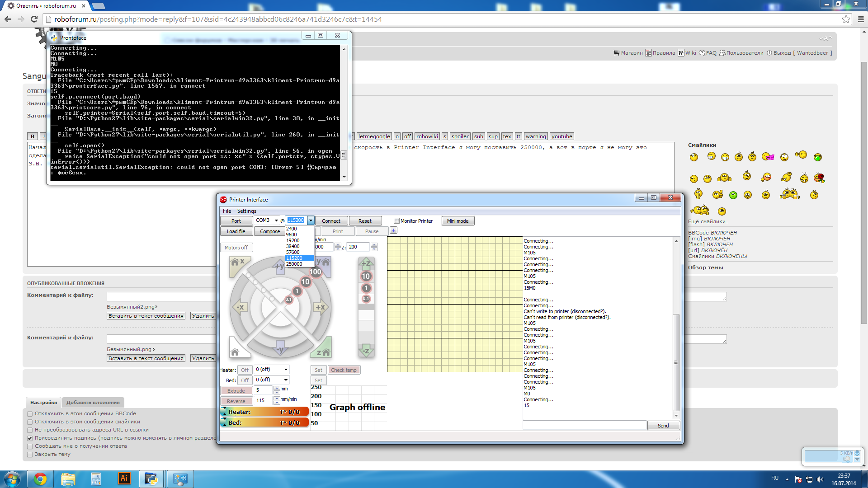Jog with the +X arrow
The height and width of the screenshot is (488, 868).
(x=320, y=307)
